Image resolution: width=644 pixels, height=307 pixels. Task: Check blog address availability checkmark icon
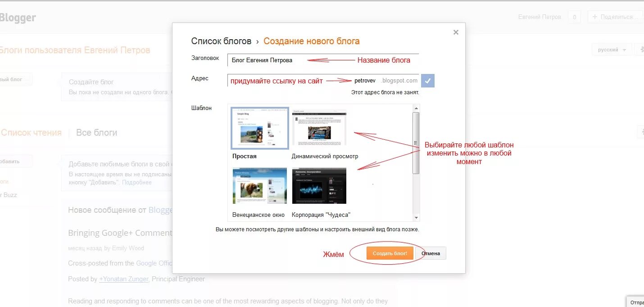(x=428, y=81)
